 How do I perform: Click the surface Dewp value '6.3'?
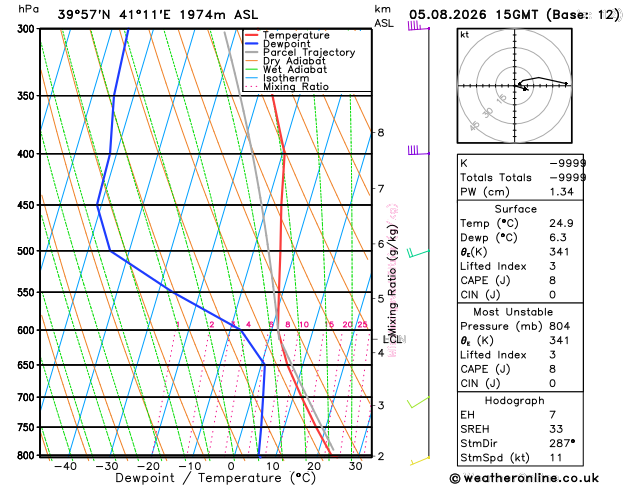pyautogui.click(x=558, y=238)
